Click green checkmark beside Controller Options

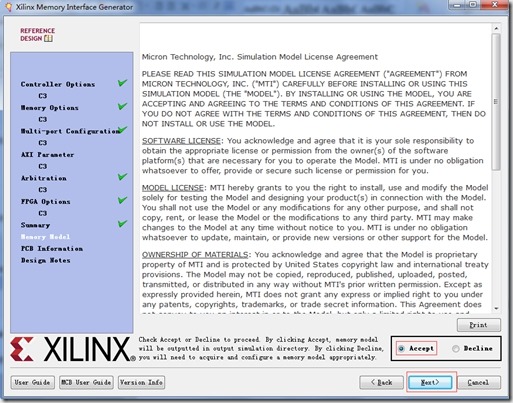[x=123, y=83]
